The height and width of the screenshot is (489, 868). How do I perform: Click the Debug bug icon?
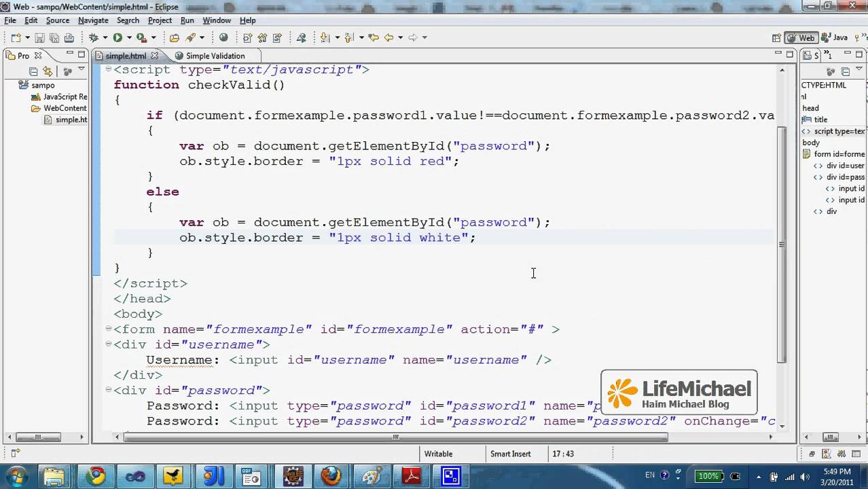coord(94,38)
